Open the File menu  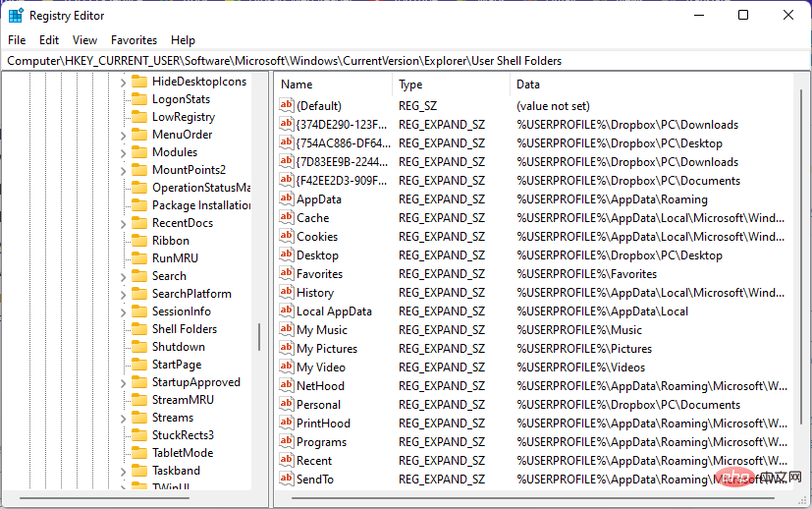17,40
